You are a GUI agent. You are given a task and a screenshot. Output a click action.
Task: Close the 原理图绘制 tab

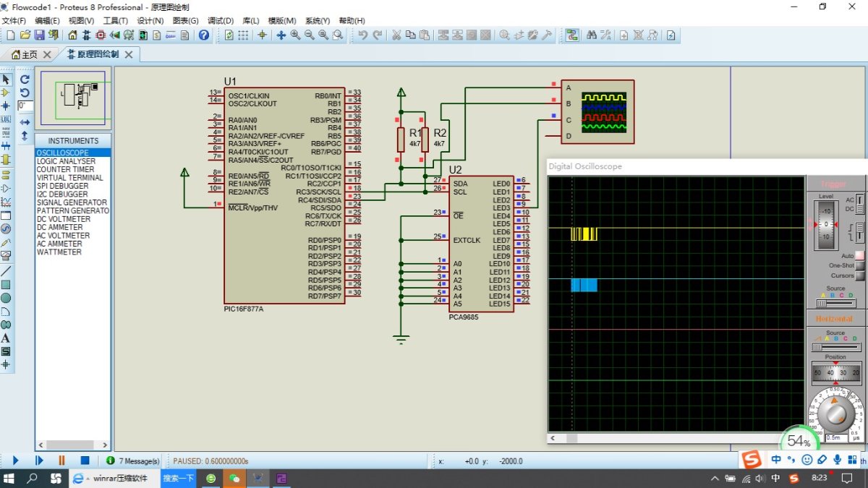click(129, 54)
